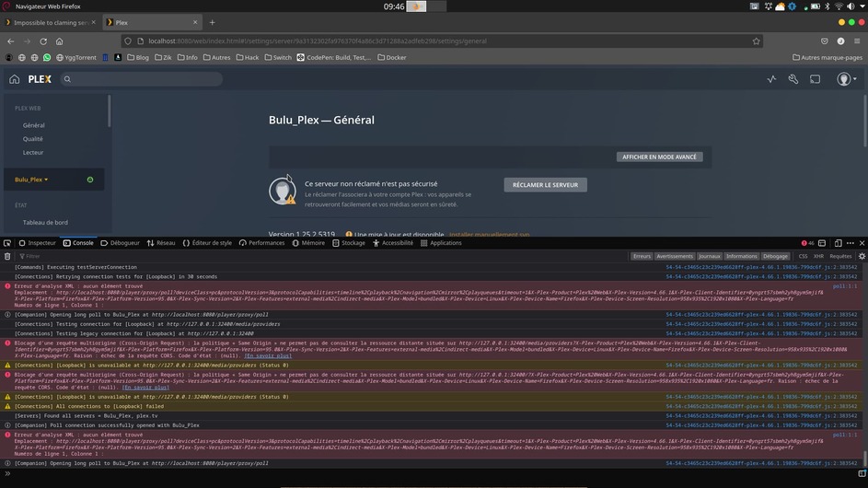Image resolution: width=868 pixels, height=488 pixels.
Task: Toggle the XHR console filter
Action: click(818, 256)
